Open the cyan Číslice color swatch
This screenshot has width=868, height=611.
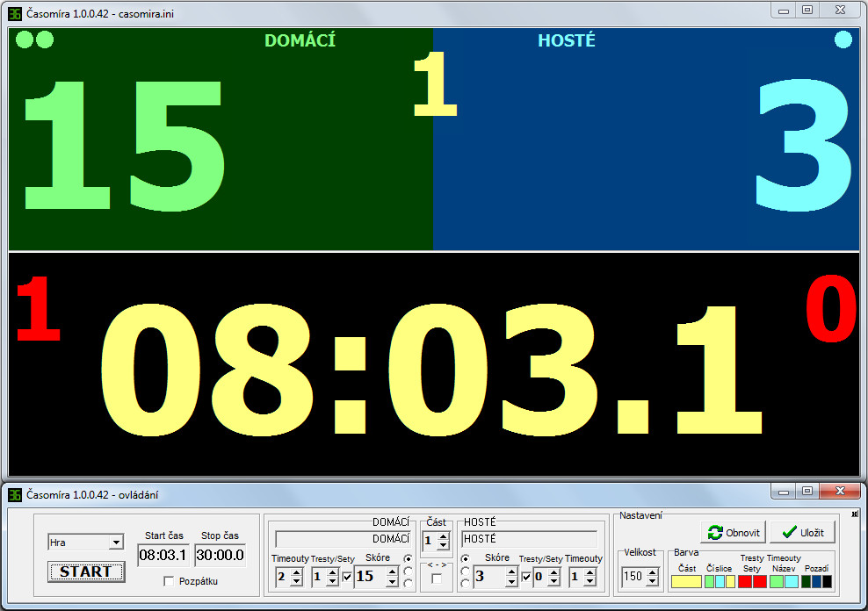tap(720, 582)
